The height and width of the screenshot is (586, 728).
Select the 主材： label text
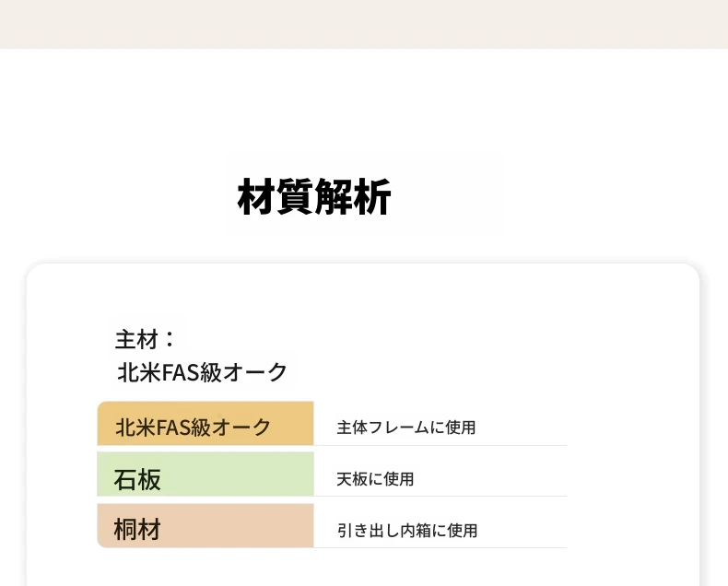point(145,339)
